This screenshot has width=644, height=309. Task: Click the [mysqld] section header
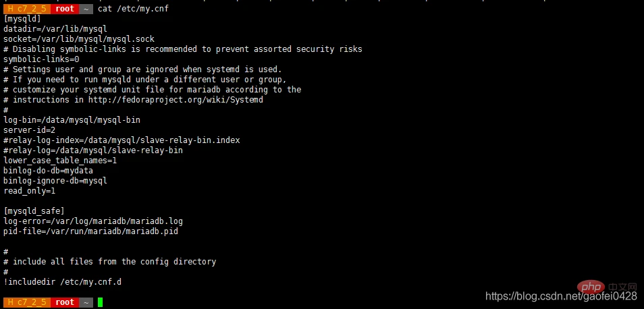pos(22,19)
